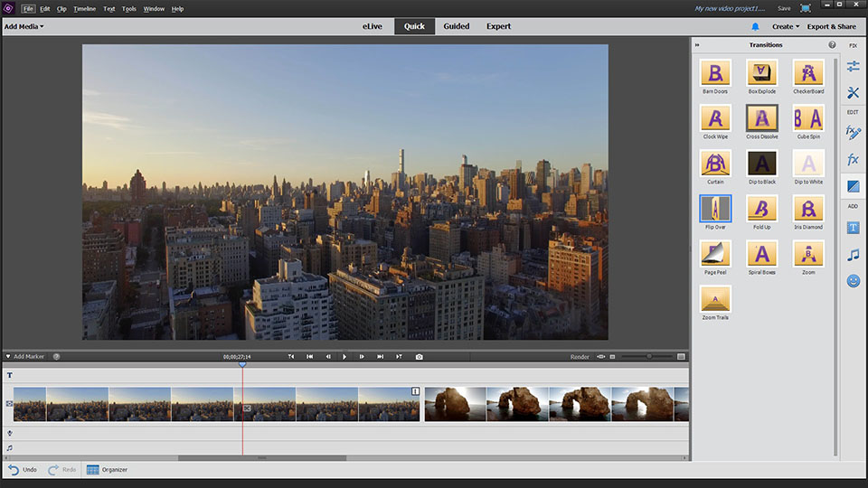Select the Page Peel transition thumbnail

pyautogui.click(x=715, y=253)
